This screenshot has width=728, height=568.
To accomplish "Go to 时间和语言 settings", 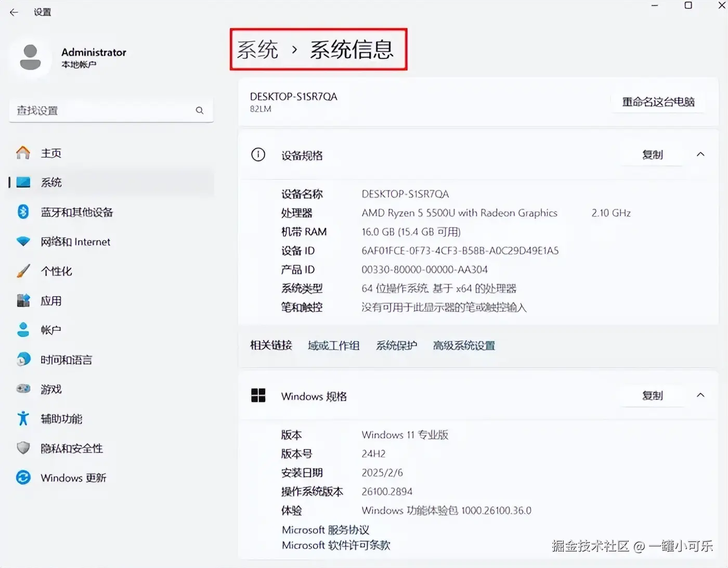I will (110, 360).
